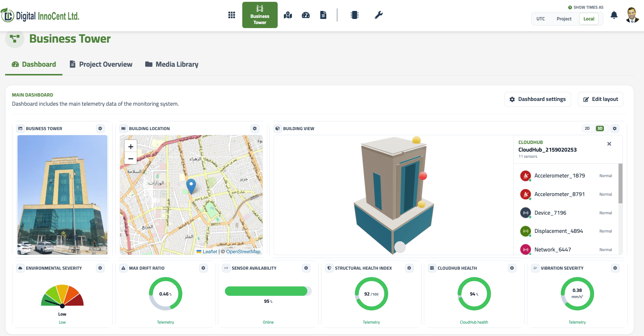Open Dashboard settings
644x336 pixels.
[537, 99]
